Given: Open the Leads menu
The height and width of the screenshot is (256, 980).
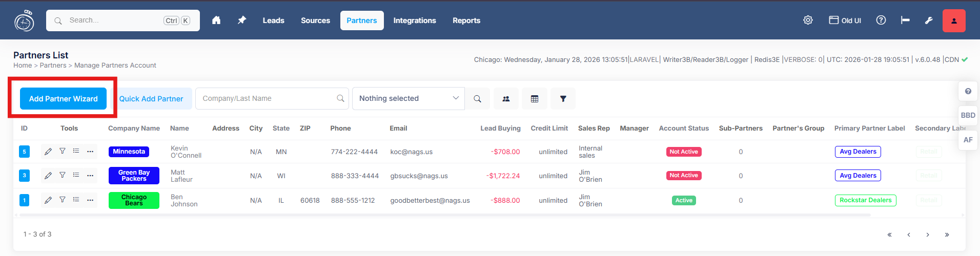Looking at the screenshot, I should (273, 20).
